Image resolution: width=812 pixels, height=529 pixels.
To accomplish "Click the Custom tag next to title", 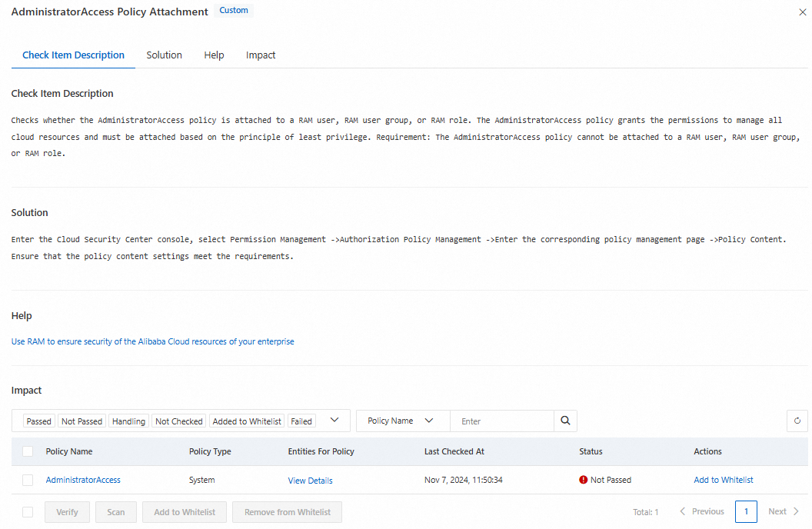I will [x=234, y=10].
